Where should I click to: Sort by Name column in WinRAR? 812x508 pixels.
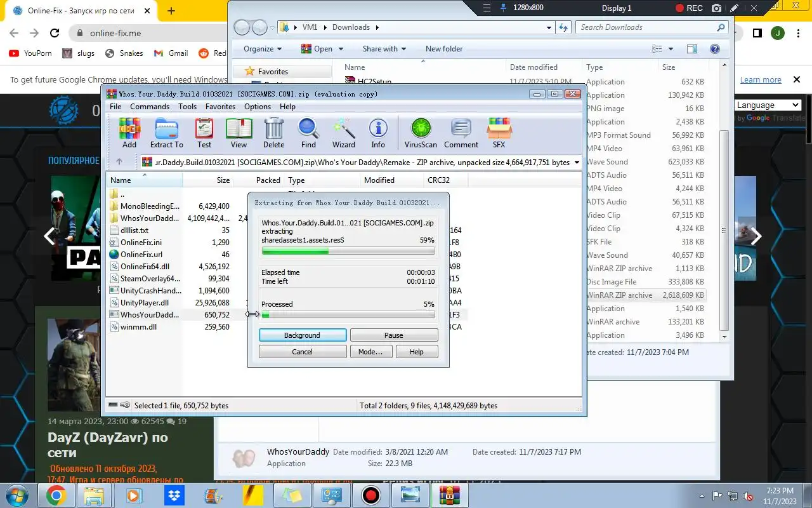pyautogui.click(x=145, y=180)
